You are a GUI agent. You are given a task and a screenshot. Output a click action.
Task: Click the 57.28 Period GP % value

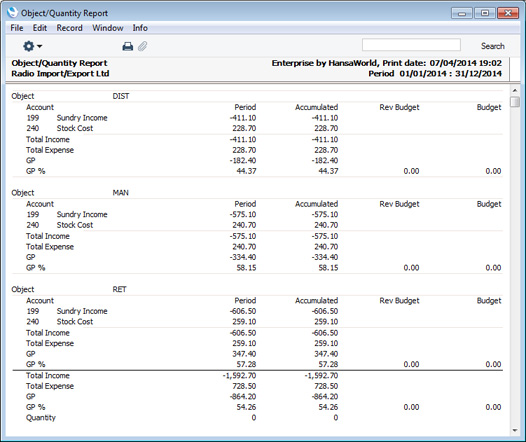246,364
